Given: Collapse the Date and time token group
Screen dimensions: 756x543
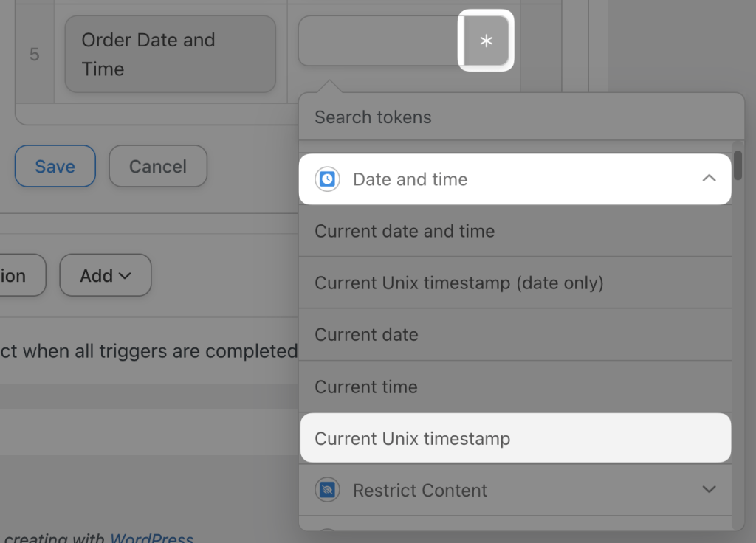Looking at the screenshot, I should pyautogui.click(x=709, y=179).
